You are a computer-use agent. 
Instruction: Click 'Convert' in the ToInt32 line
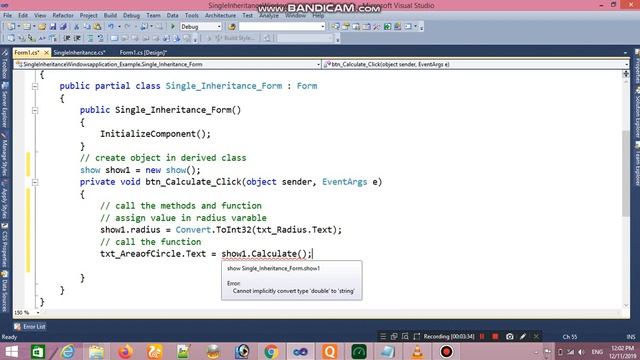coord(193,230)
